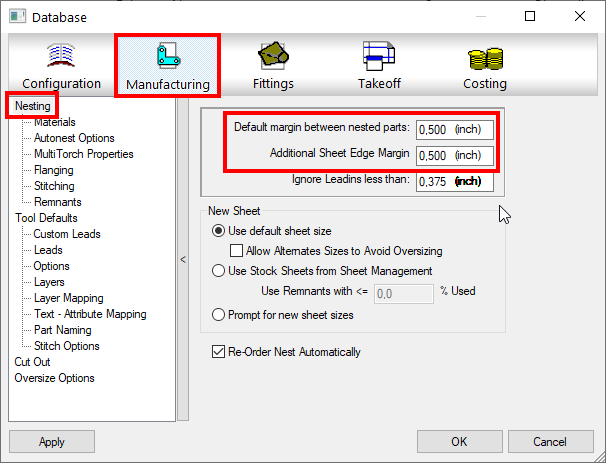606x463 pixels.
Task: Open the Fittings tab icon
Action: 273,56
